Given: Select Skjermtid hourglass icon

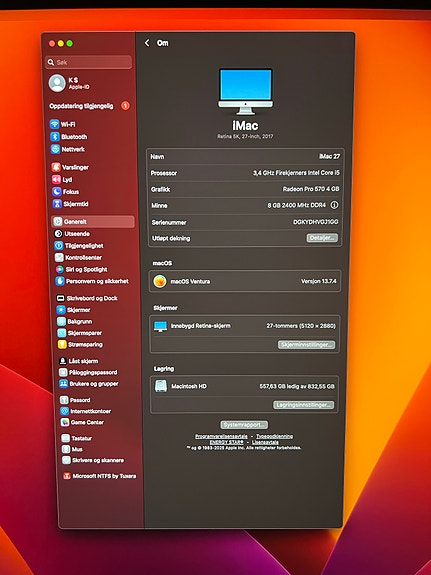Looking at the screenshot, I should pos(57,204).
